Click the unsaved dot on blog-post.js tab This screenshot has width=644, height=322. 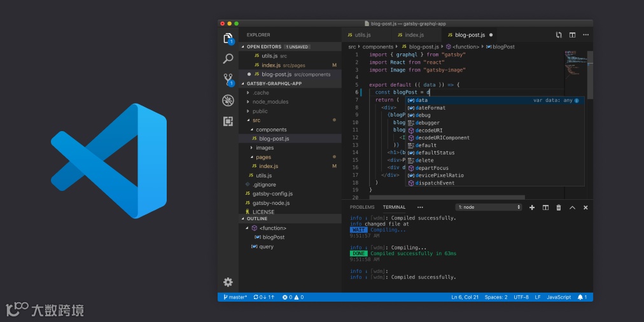click(491, 35)
